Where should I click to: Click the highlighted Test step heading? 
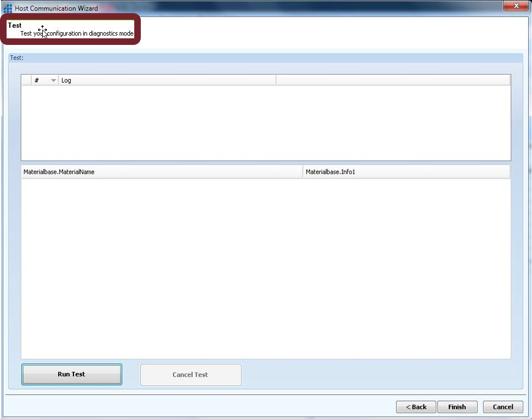click(15, 25)
